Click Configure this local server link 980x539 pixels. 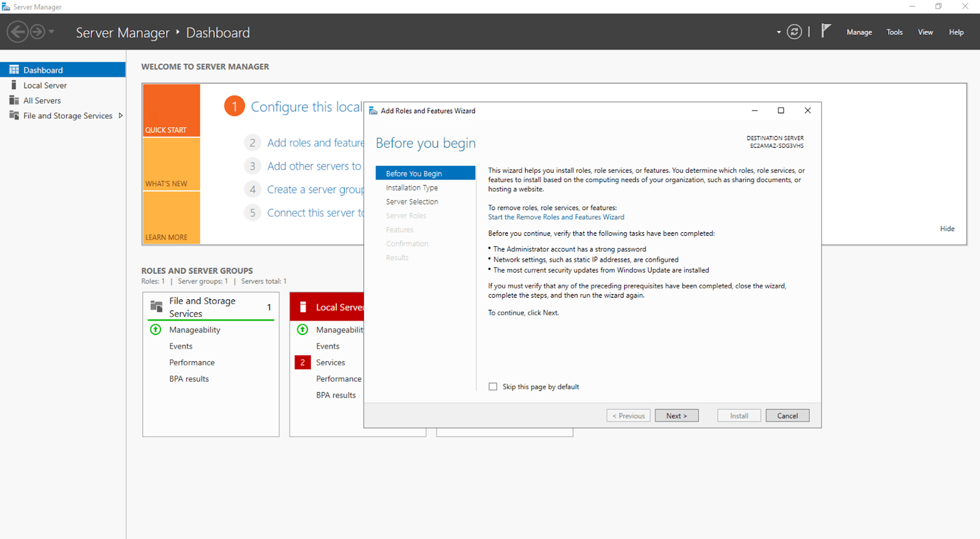307,107
